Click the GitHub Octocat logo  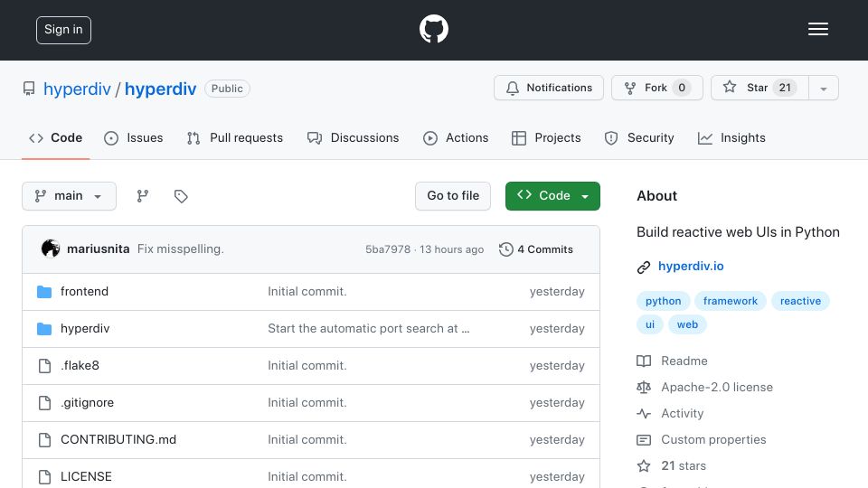click(x=433, y=29)
